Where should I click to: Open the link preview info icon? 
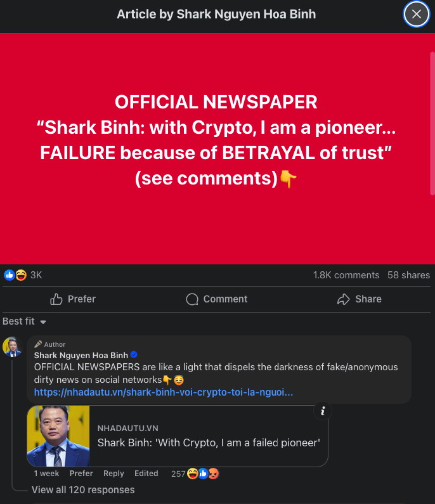click(x=323, y=411)
